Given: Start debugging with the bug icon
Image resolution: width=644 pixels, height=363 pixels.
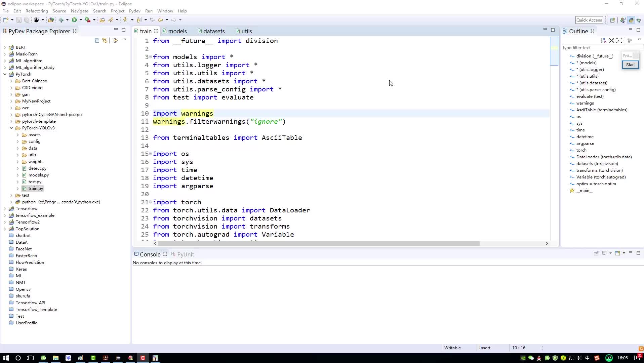Looking at the screenshot, I should (61, 20).
